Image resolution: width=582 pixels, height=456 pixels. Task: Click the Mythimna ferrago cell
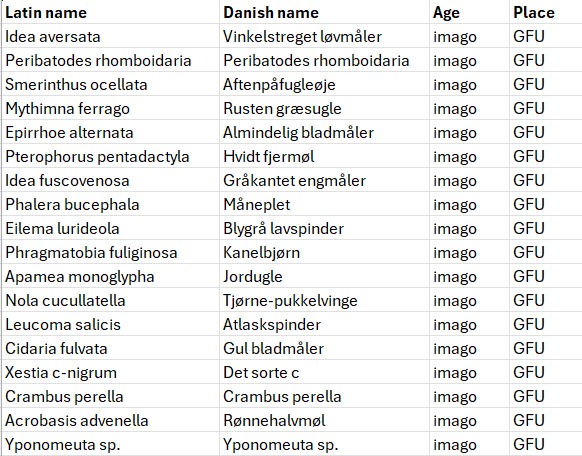(x=111, y=108)
